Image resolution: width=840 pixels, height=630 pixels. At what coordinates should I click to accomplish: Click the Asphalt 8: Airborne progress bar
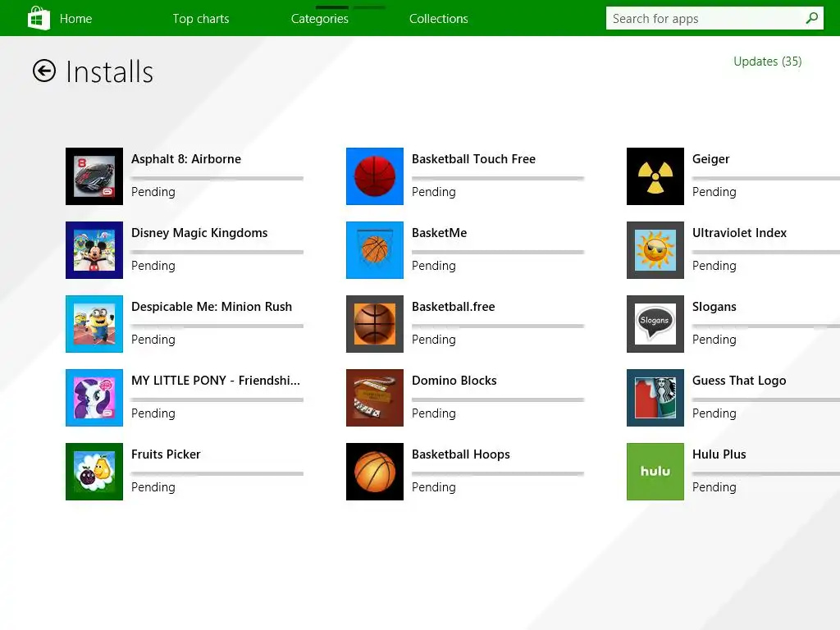click(x=217, y=178)
